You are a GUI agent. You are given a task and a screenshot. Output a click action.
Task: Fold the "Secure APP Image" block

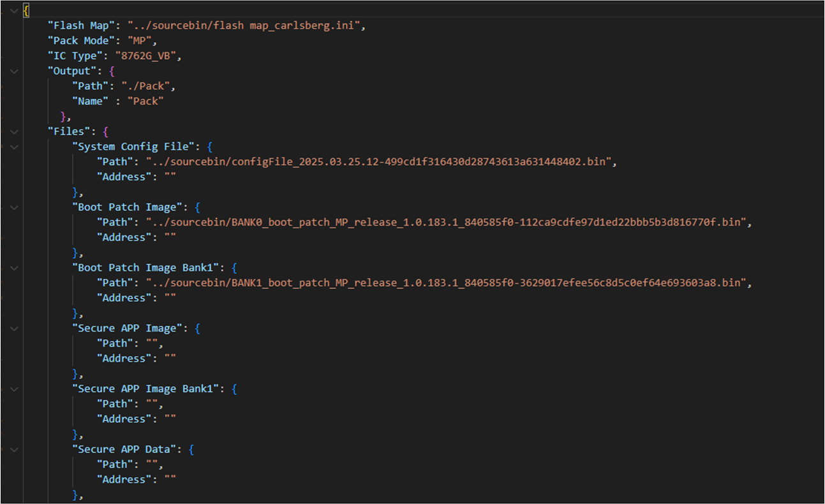pos(14,329)
